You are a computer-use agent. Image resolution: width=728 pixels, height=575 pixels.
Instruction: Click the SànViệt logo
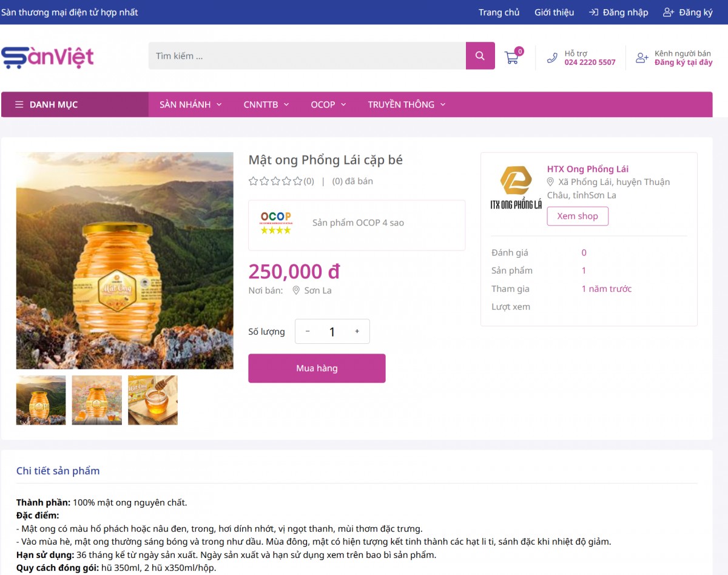click(48, 57)
